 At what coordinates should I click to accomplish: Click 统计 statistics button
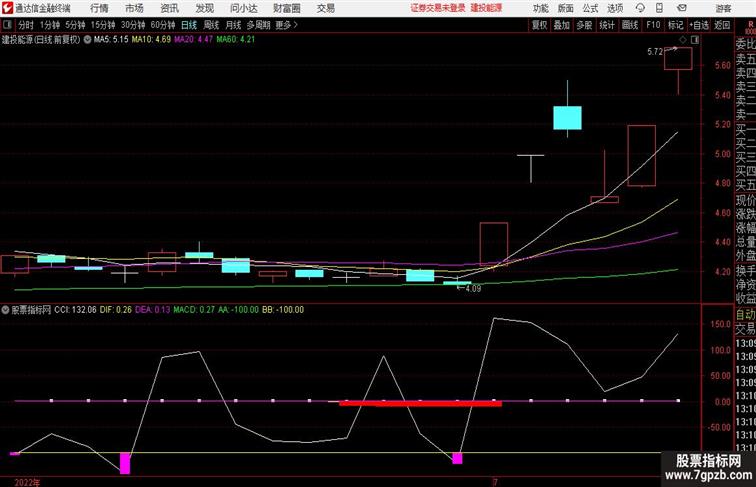[607, 25]
